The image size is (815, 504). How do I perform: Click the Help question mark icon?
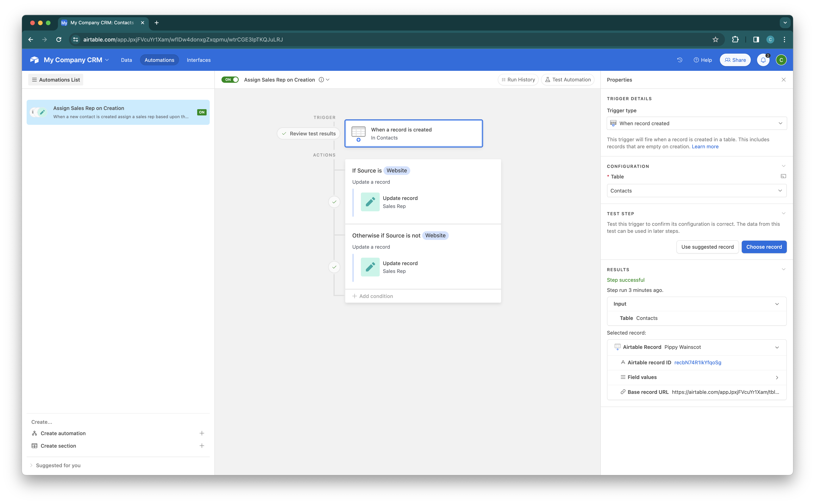click(x=696, y=60)
